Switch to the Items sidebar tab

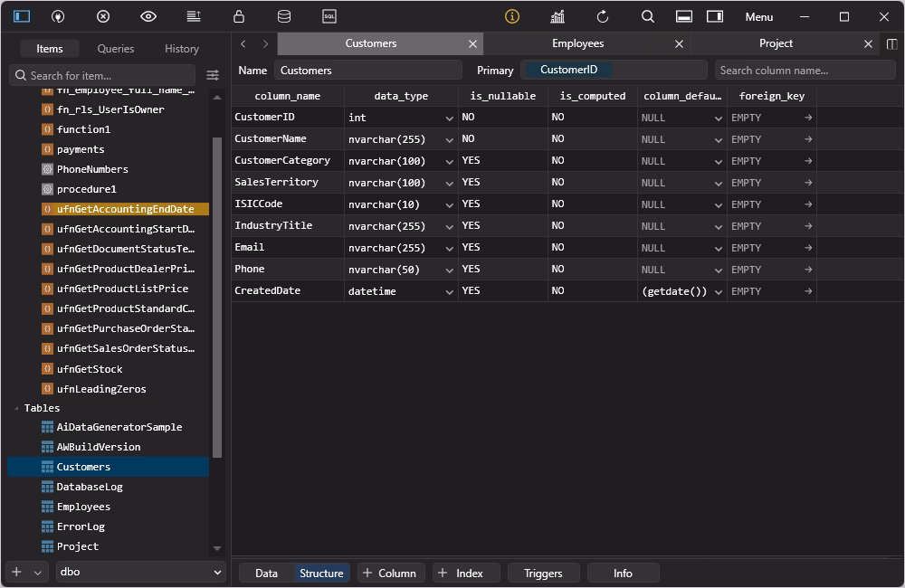pos(50,49)
